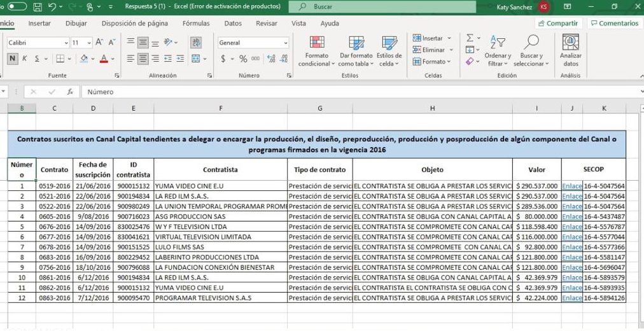Align text to top
644x331 pixels.
(x=130, y=42)
